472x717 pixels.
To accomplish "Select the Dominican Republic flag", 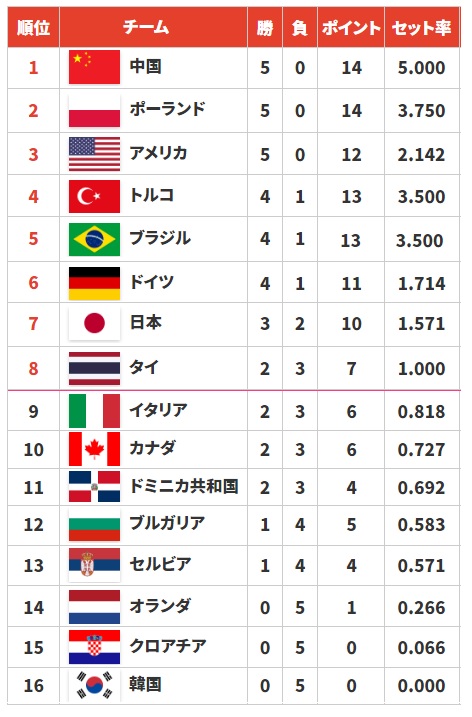I will pyautogui.click(x=94, y=487).
